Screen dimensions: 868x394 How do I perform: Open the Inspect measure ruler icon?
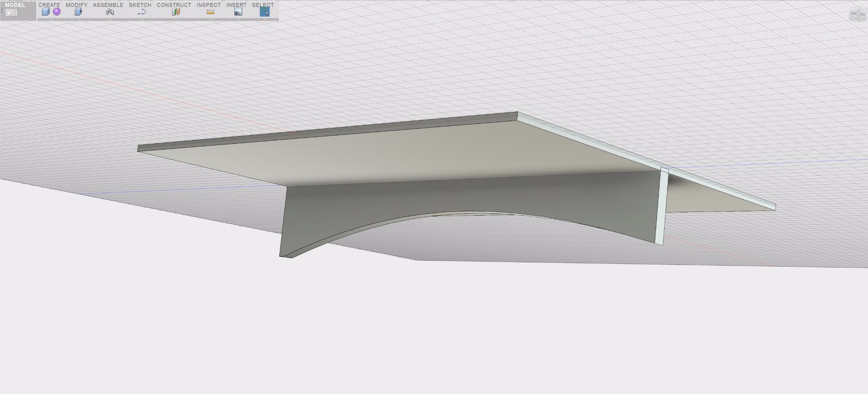tap(210, 12)
